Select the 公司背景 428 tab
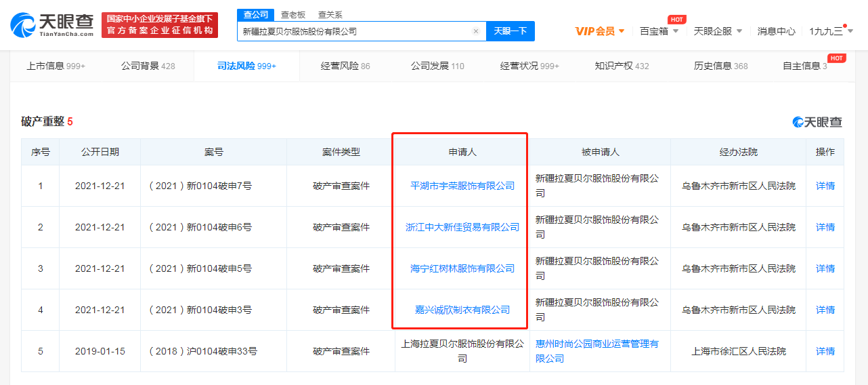The image size is (868, 385). 148,66
